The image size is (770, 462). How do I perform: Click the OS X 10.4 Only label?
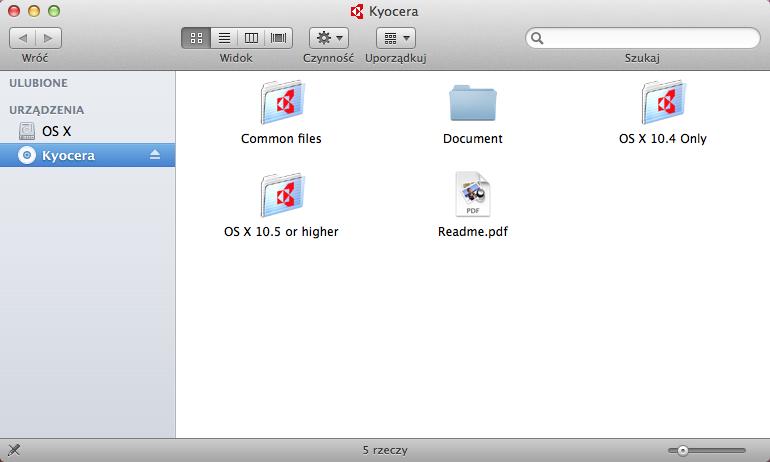point(662,139)
